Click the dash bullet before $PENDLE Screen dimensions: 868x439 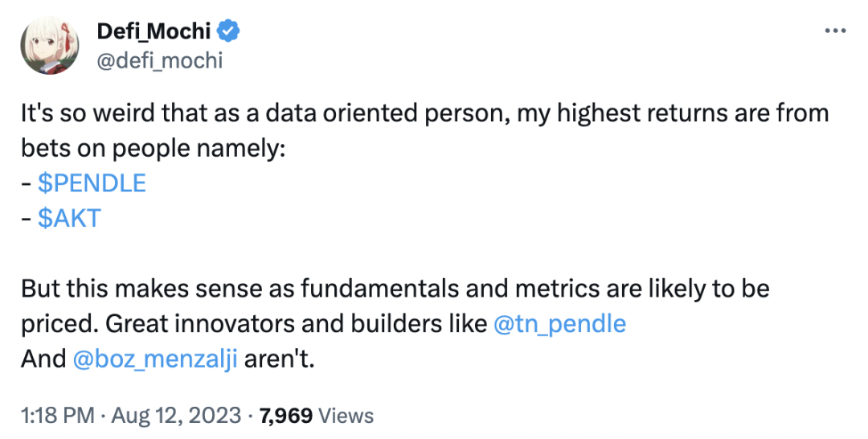coord(25,184)
